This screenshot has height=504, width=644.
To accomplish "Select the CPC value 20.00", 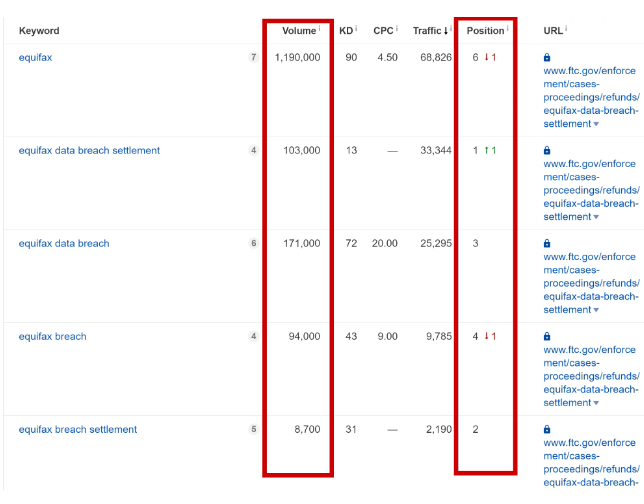I will pyautogui.click(x=385, y=244).
